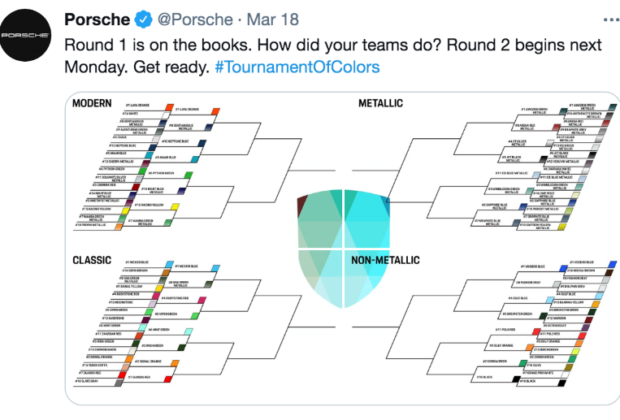This screenshot has width=620, height=420.
Task: Pick the gray swatch at Classic bracket bottom
Action: coord(119,383)
